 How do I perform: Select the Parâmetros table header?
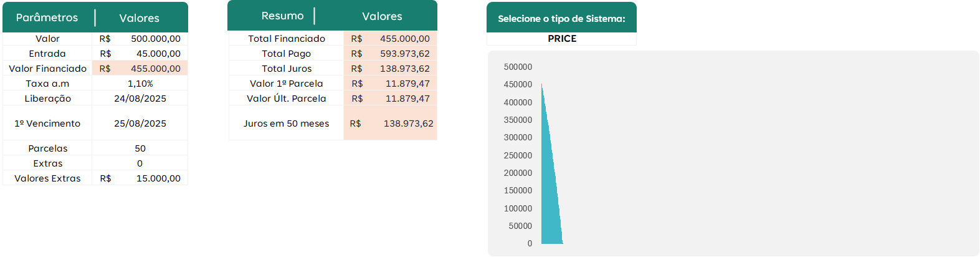(x=47, y=18)
